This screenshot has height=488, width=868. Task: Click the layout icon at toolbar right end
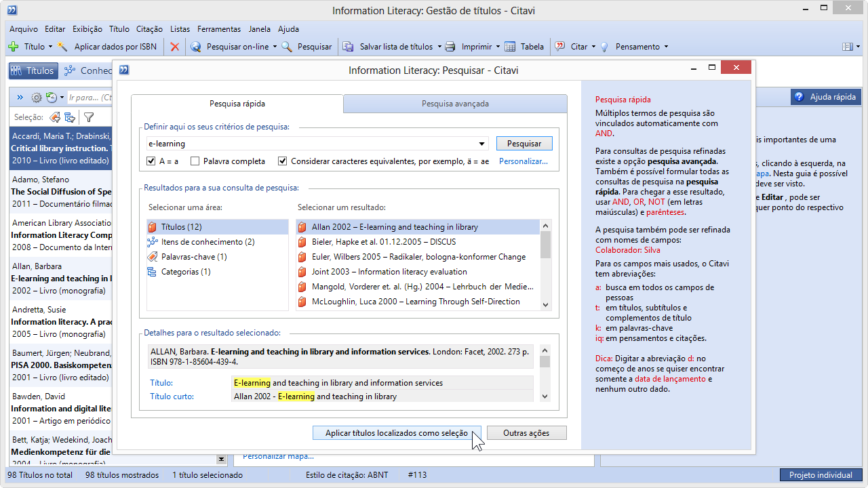(847, 47)
